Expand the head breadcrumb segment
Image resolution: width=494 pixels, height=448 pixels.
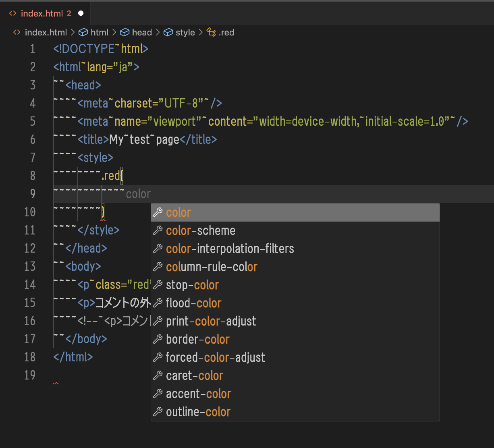[142, 33]
